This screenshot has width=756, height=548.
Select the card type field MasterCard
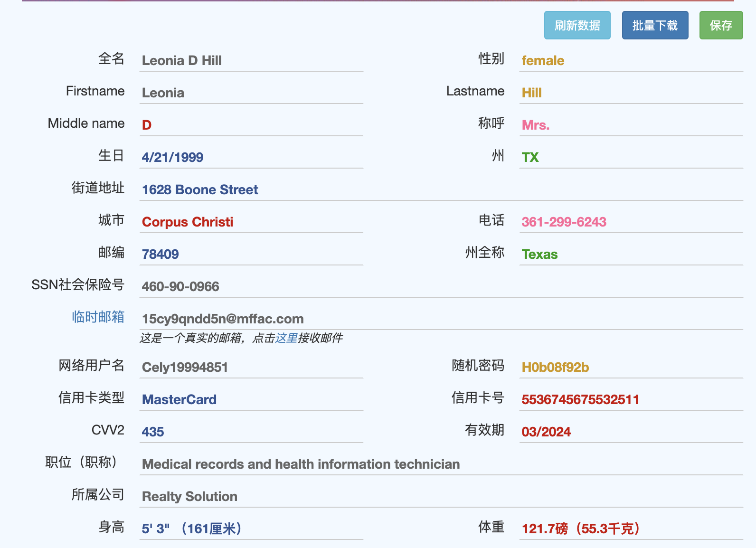coord(251,399)
